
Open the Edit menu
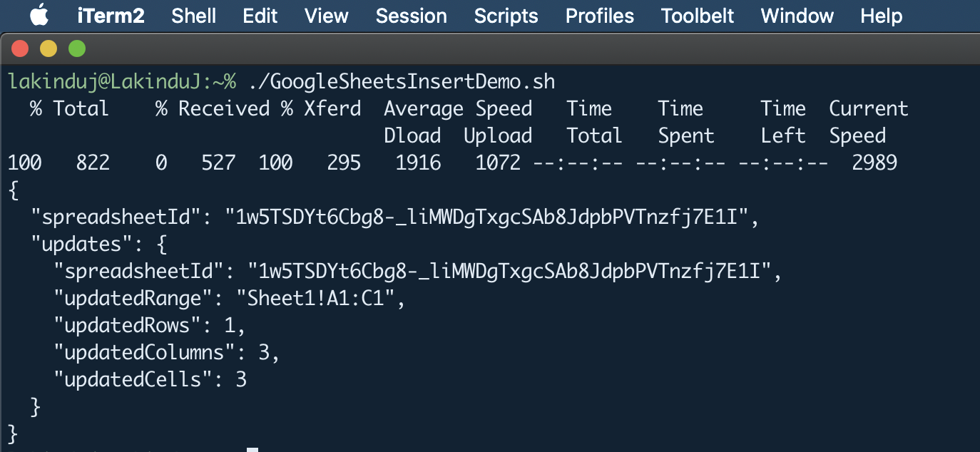[x=260, y=16]
